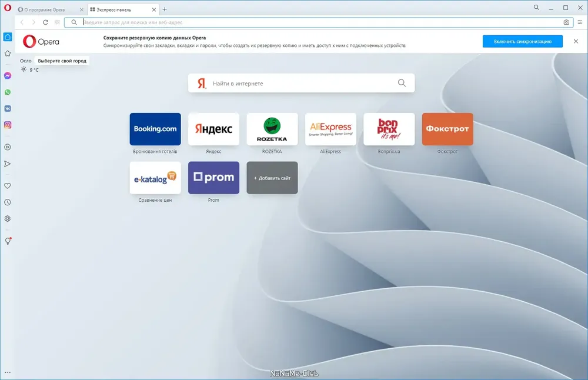Click Добавить сайт tile
588x380 pixels.
click(x=272, y=178)
